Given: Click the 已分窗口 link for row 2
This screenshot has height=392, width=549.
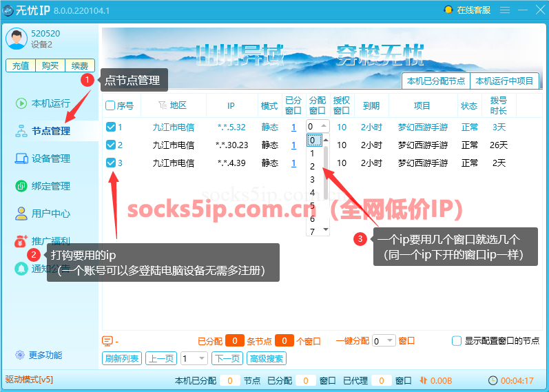Looking at the screenshot, I should pyautogui.click(x=293, y=145).
